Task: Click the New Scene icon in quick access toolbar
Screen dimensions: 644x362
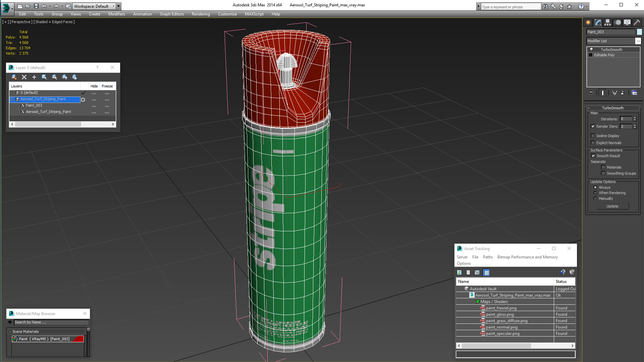Action: click(20, 6)
